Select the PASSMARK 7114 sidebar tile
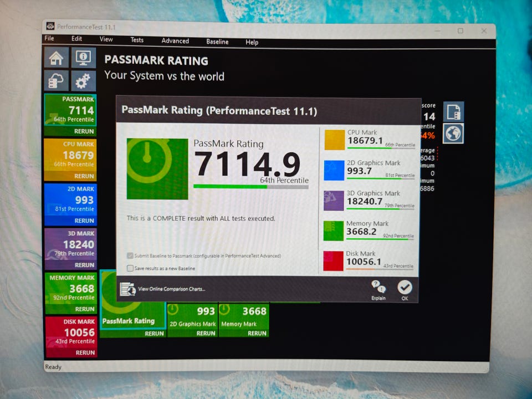This screenshot has height=399, width=532. (x=70, y=110)
